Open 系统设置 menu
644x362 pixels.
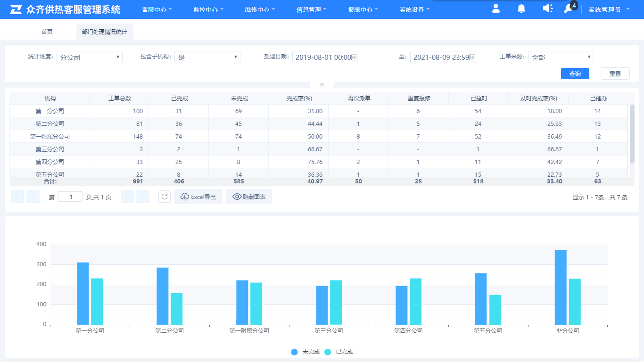point(415,9)
